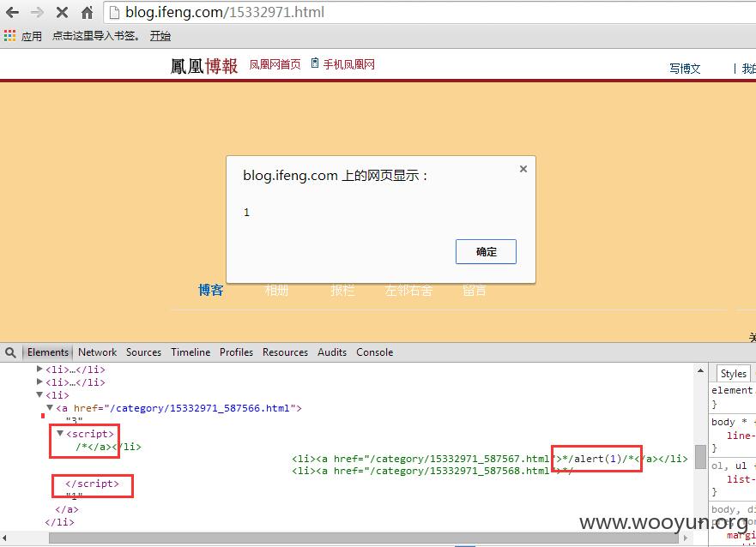Image resolution: width=756 pixels, height=547 pixels.
Task: Open the 凤凰网首页 link
Action: point(275,64)
